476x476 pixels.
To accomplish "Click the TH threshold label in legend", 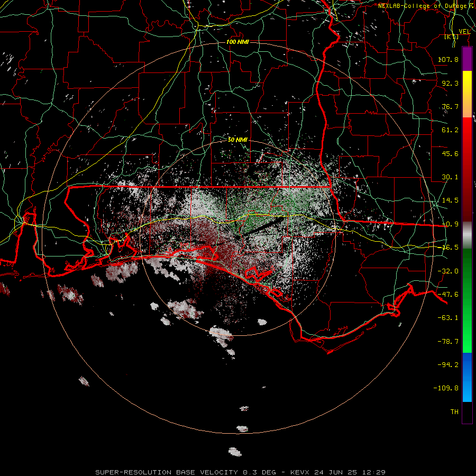I will coord(454,412).
